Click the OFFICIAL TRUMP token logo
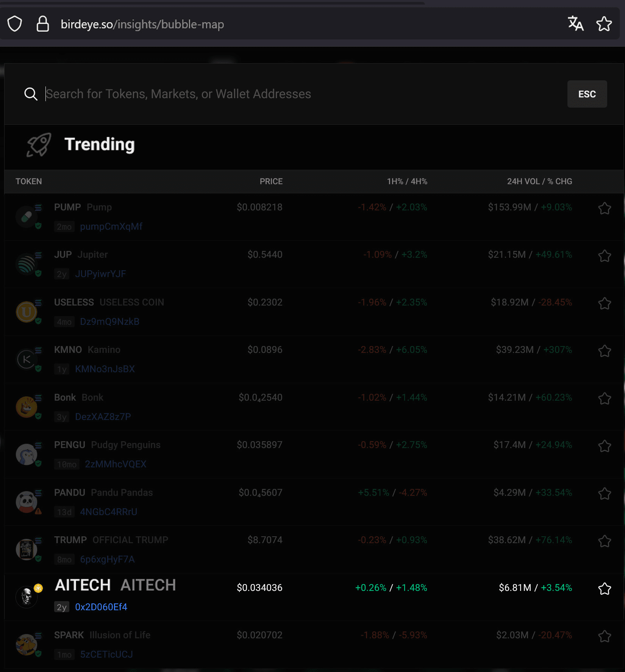The image size is (625, 672). coord(27,550)
